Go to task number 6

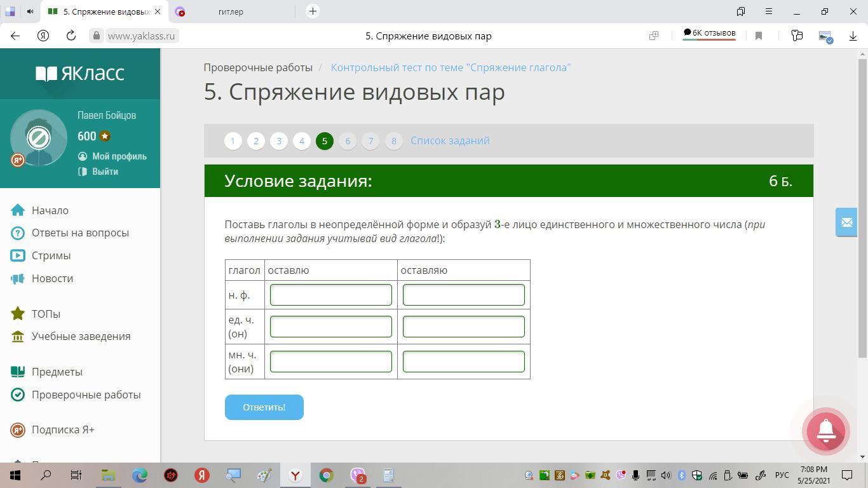coord(348,141)
